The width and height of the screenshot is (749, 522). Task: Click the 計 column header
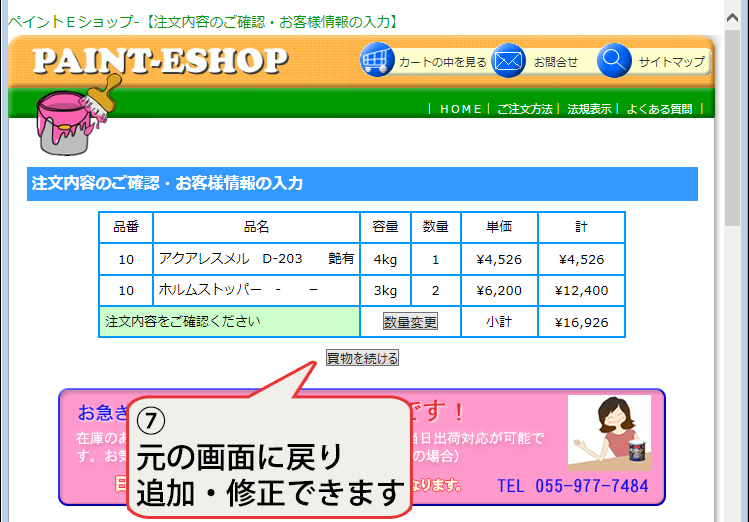tap(581, 227)
